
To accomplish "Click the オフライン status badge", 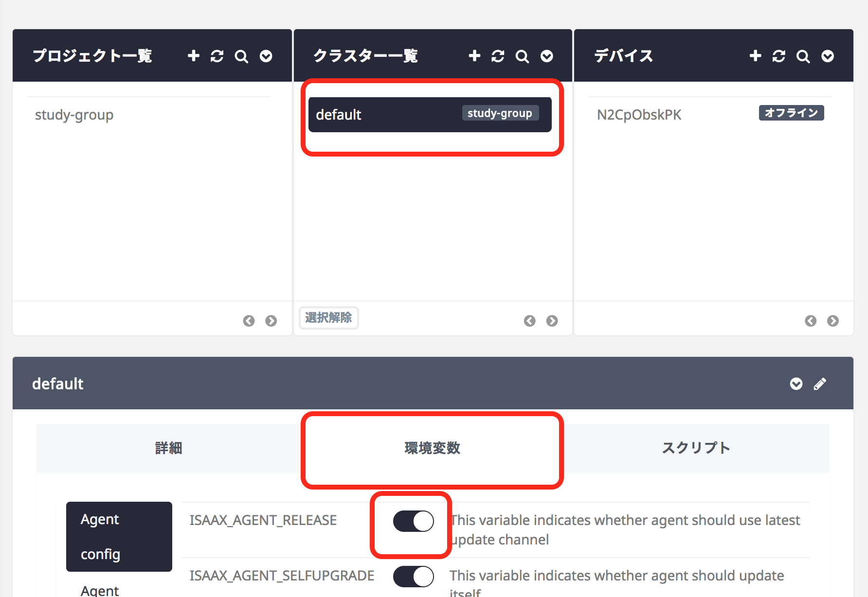I will click(791, 113).
